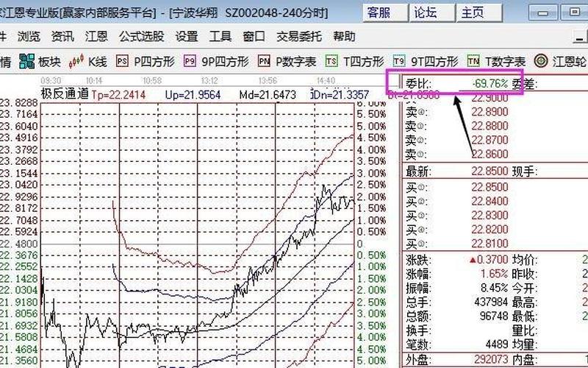
Task: Click the Tp=22.2414 indicator value
Action: 118,95
